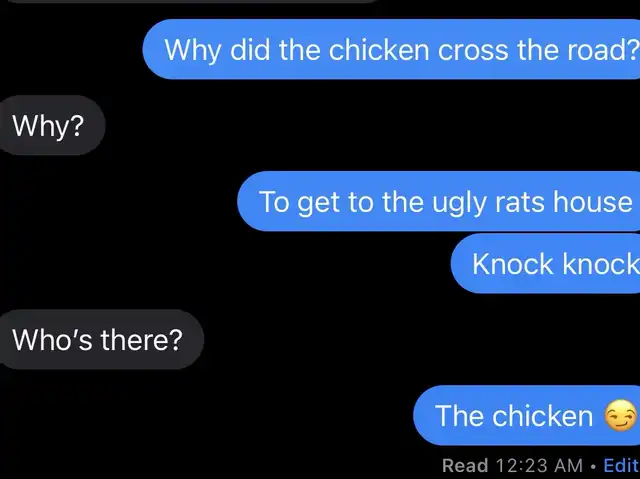Click the "Who's there?" incoming message

[x=100, y=339]
